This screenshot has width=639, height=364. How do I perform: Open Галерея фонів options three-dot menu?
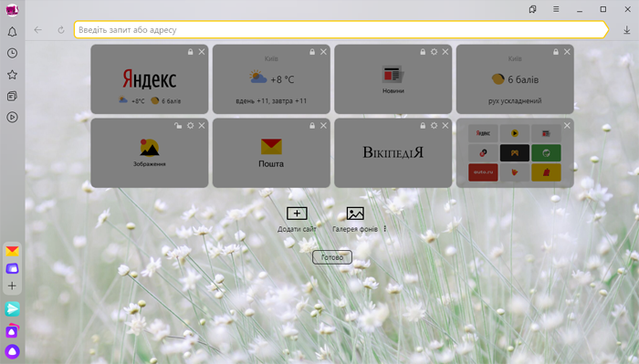pos(384,229)
